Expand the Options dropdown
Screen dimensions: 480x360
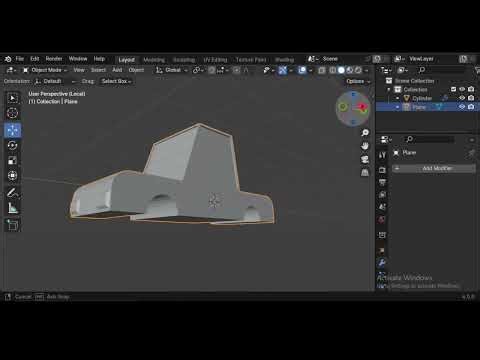tap(358, 81)
